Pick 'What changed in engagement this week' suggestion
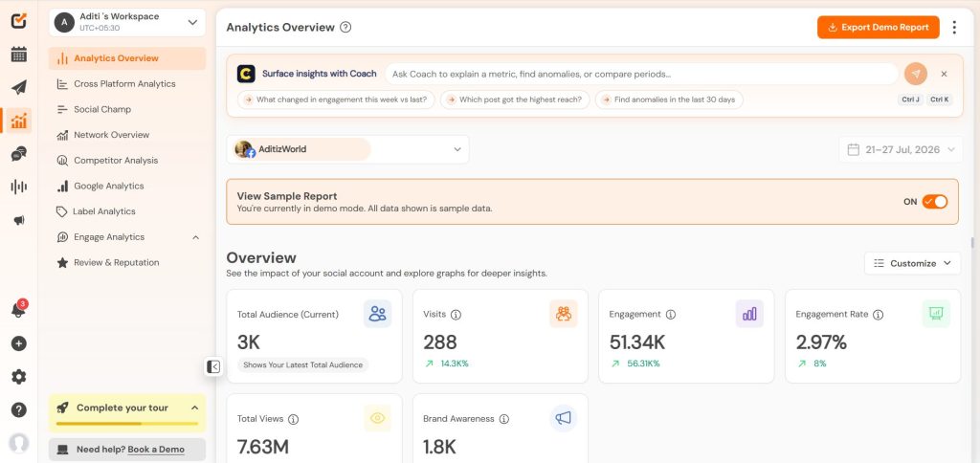 [x=336, y=99]
